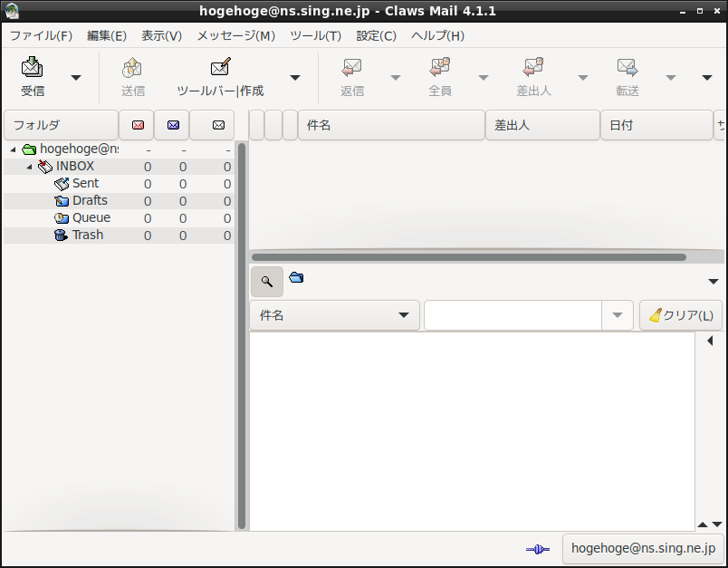
Task: Click the 返信 (reply) toolbar icon
Action: click(x=352, y=67)
